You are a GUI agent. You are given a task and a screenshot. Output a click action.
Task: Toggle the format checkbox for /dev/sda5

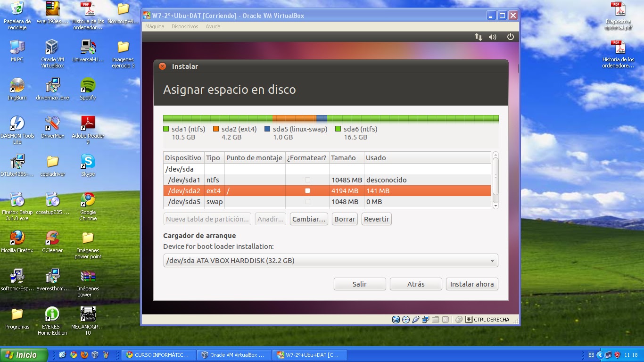[x=307, y=202]
